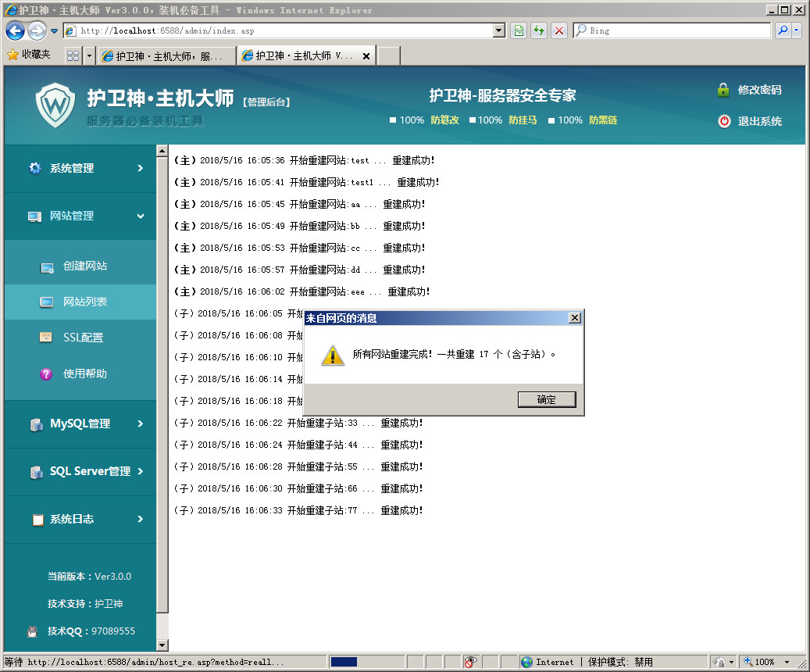Open the security status dropdown arrow
This screenshot has height=672, width=810.
click(x=731, y=662)
